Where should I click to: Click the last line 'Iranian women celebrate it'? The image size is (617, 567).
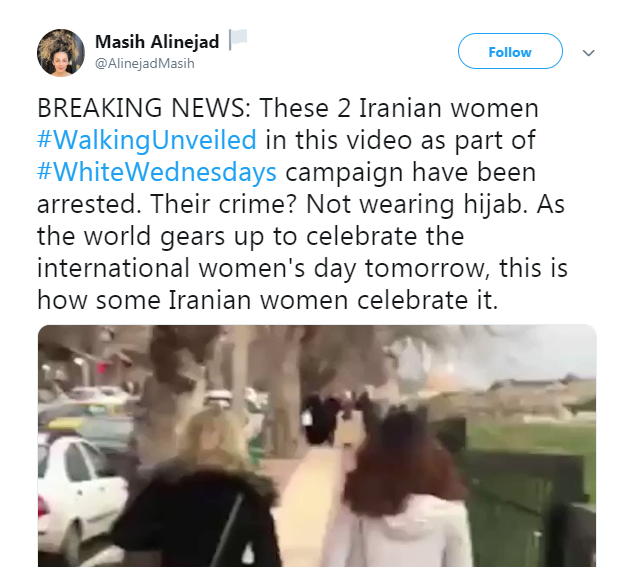coord(333,300)
